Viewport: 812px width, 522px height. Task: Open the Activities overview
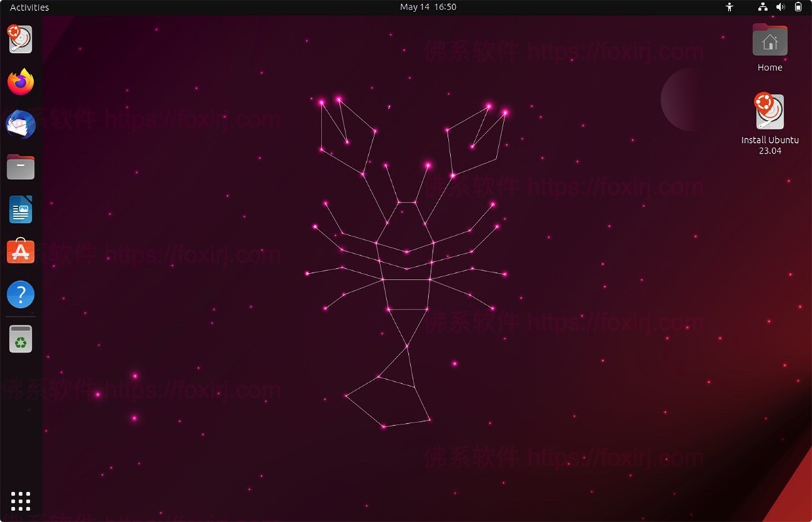29,7
